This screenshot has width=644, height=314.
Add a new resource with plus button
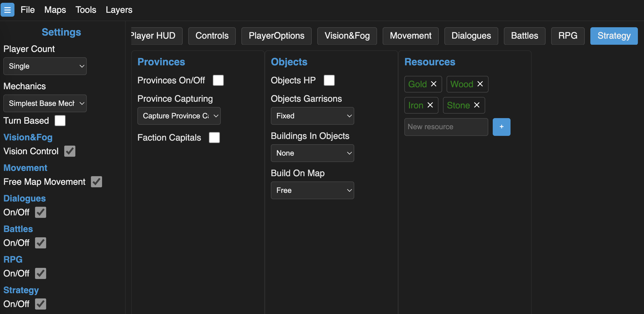coord(501,127)
